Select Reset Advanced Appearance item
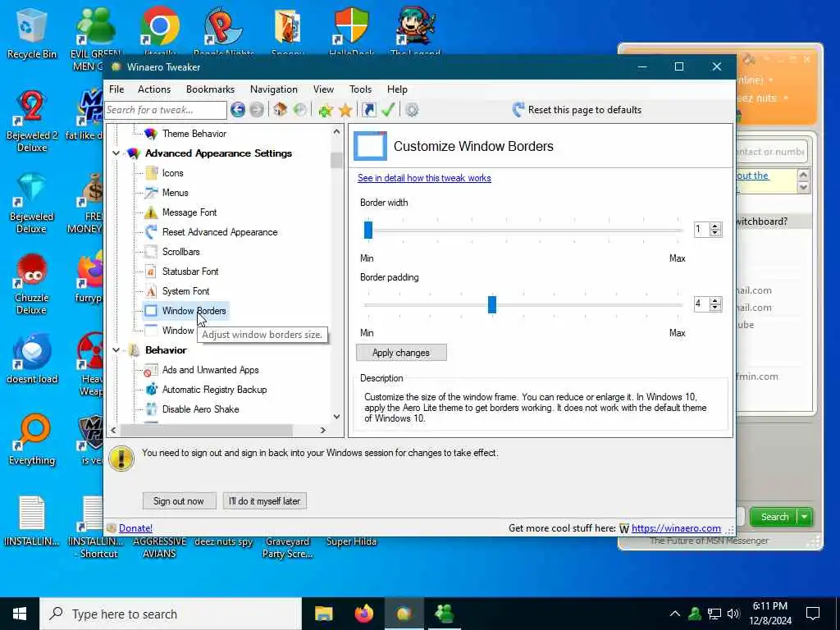The height and width of the screenshot is (630, 840). 220,232
